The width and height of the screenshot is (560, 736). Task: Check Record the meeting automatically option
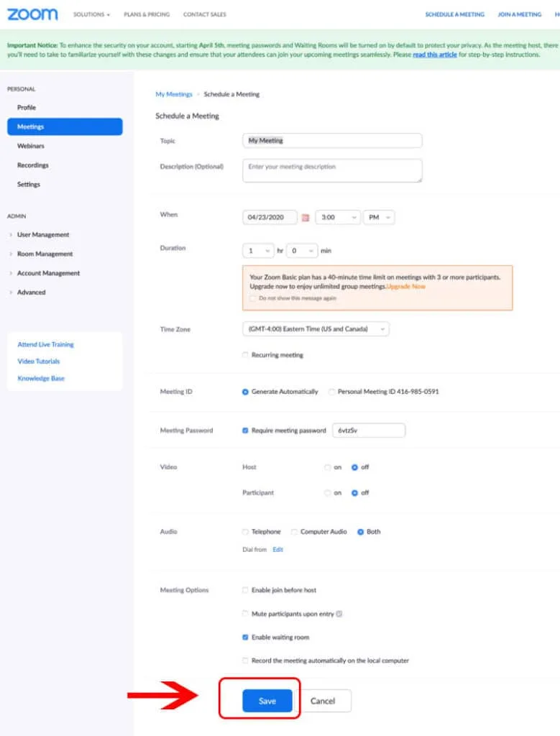point(245,661)
